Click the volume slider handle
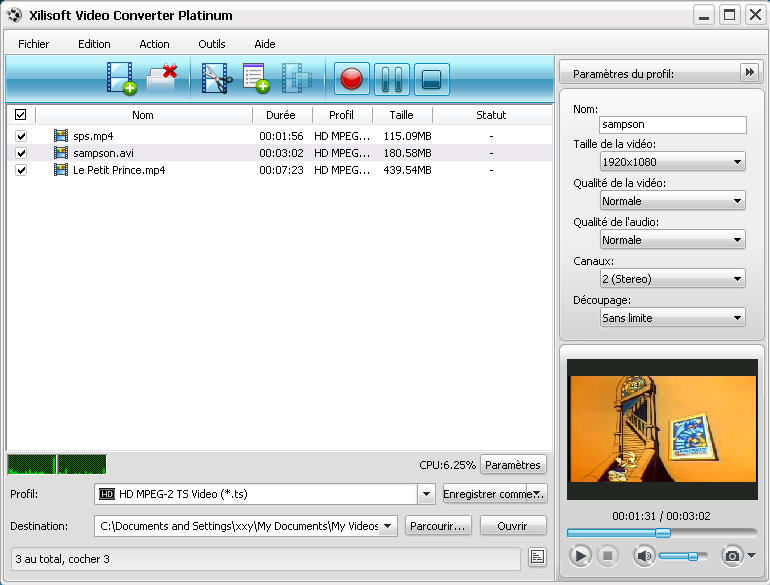770x585 pixels. point(692,556)
